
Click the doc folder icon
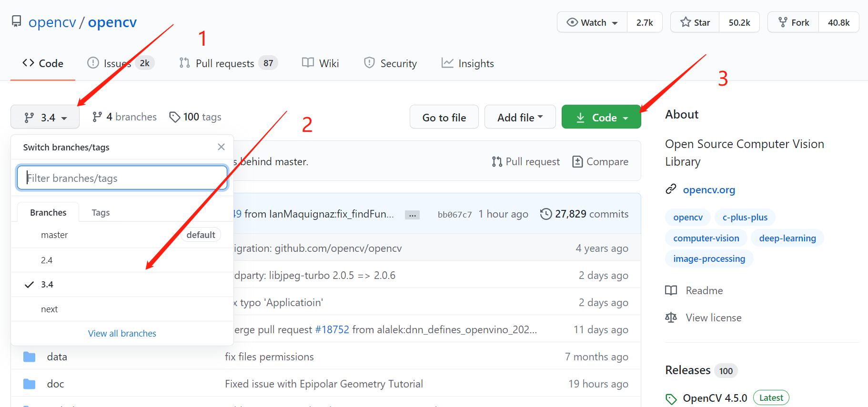[30, 384]
